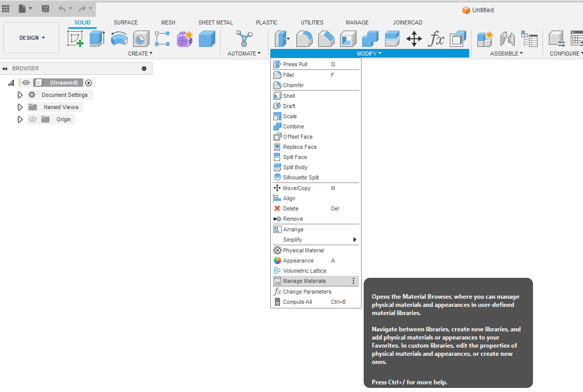583x392 pixels.
Task: Switch to the SHEET METAL tab
Action: point(216,22)
